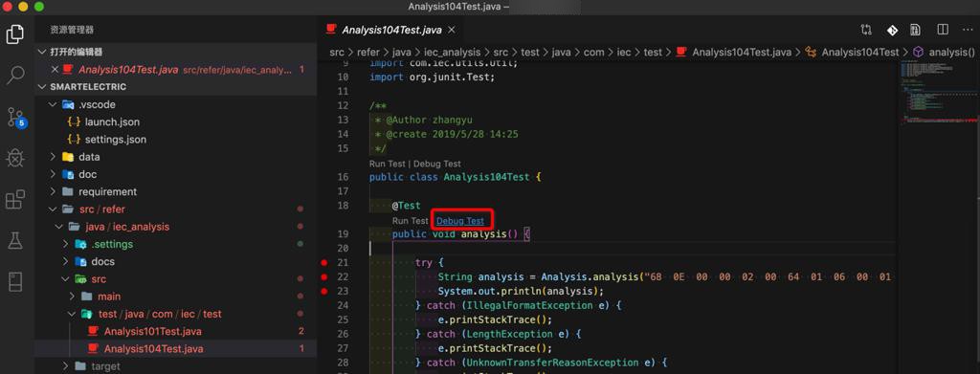
Task: Click the compare changes icon in editor toolbar
Action: 866,30
